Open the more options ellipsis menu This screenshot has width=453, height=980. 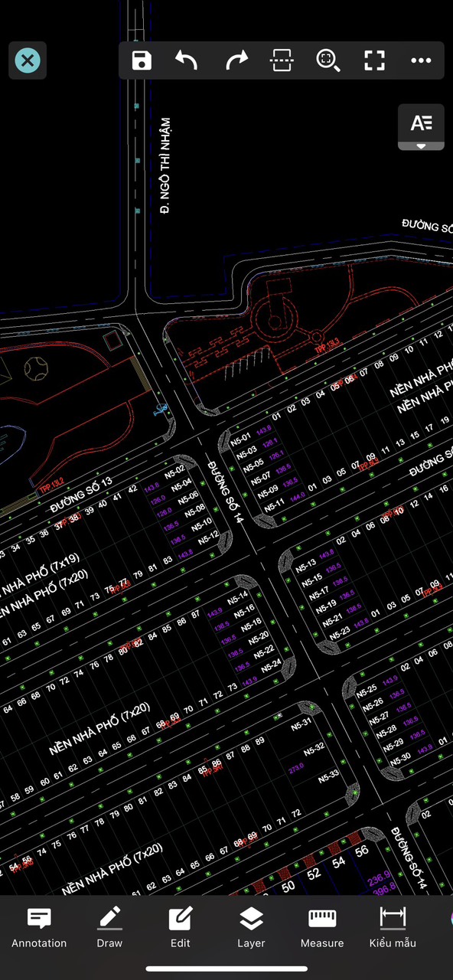[421, 60]
